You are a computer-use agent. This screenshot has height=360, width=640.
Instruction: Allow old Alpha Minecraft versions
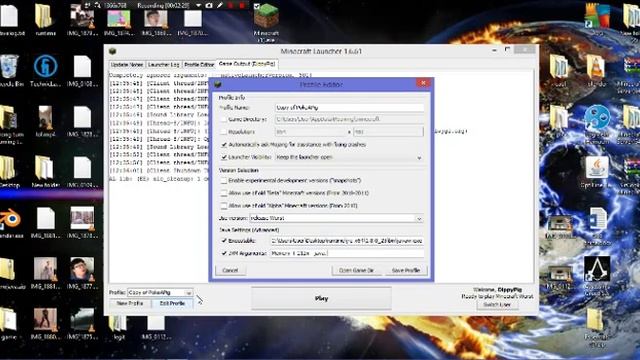point(224,205)
